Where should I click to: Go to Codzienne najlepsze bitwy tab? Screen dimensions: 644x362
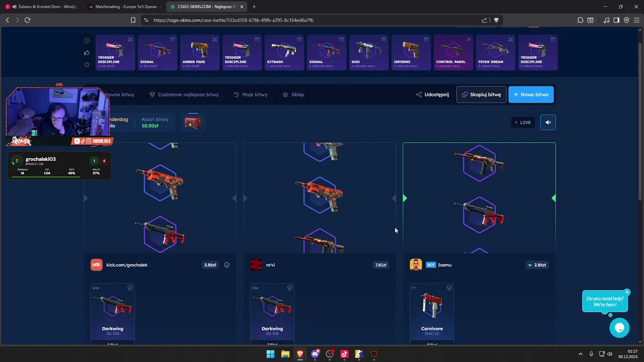[184, 95]
